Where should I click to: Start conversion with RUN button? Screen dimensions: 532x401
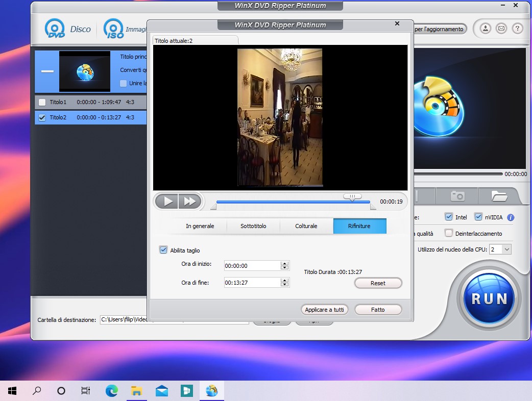click(x=489, y=298)
